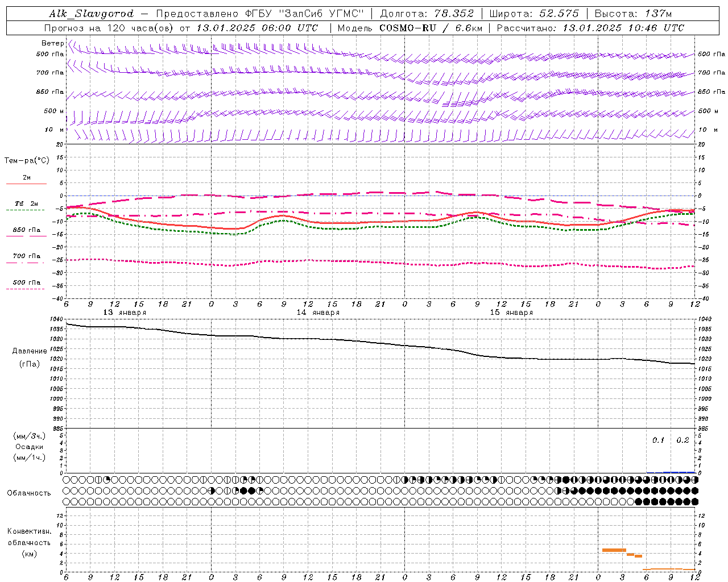Click the Осадки precipitation label
Screen dimensions: 728x582
[x=29, y=447]
